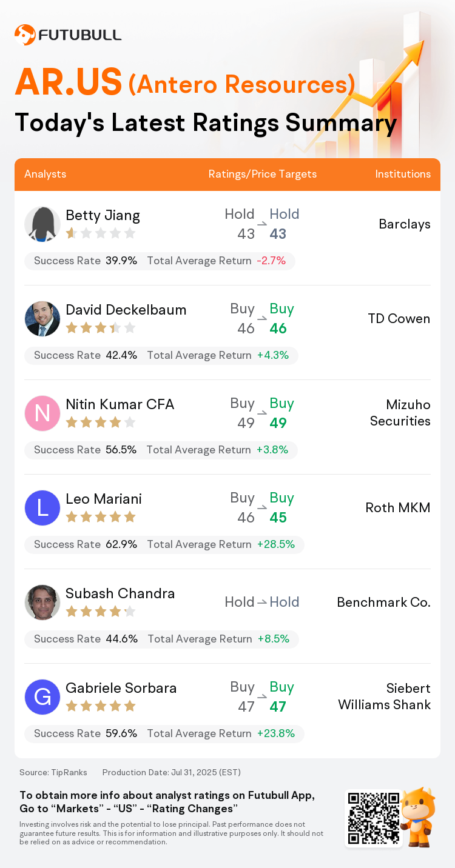Viewport: 455px width, 868px height.
Task: Click the AR.US ticker title
Action: (69, 83)
